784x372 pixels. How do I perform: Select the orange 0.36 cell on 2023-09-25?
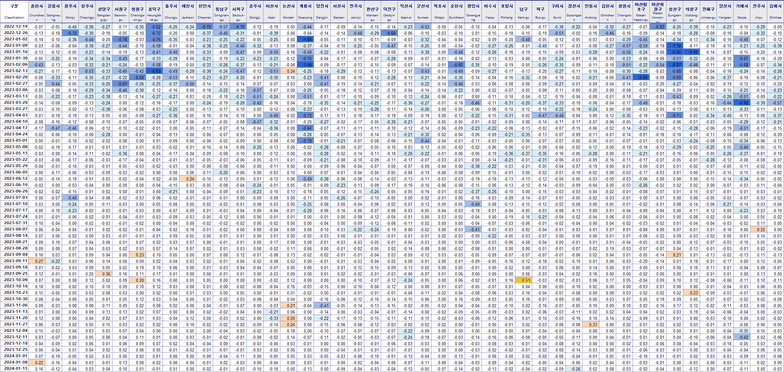104,274
